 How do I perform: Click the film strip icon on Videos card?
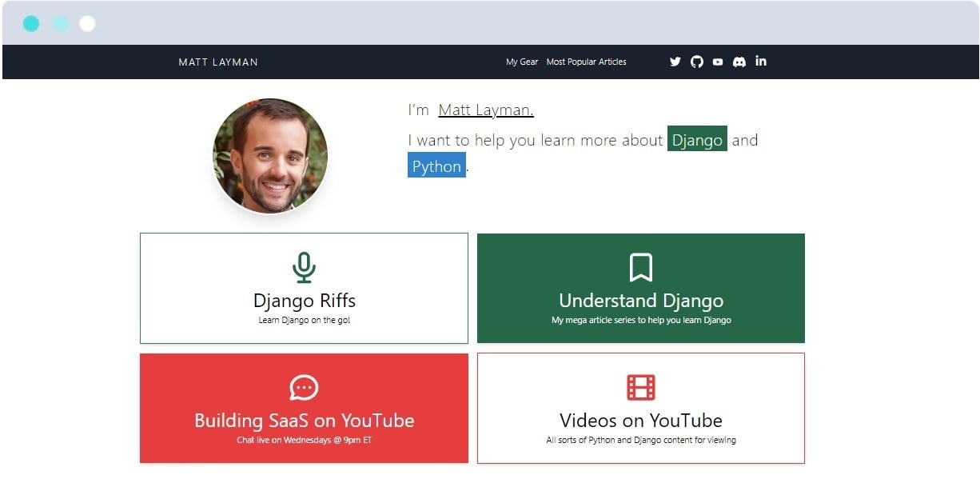point(640,387)
